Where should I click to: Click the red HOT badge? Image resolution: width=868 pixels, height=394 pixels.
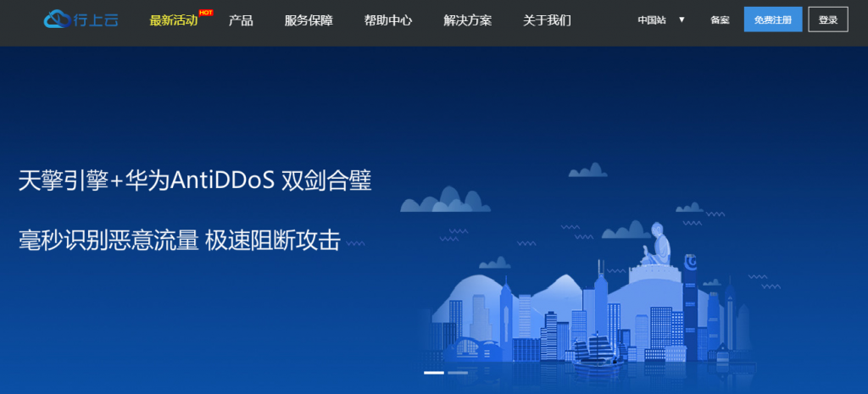pos(206,12)
